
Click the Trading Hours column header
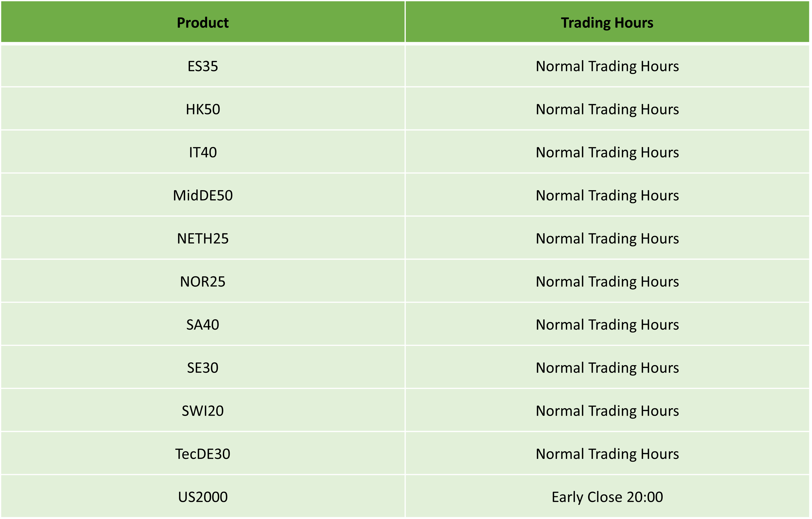[607, 22]
